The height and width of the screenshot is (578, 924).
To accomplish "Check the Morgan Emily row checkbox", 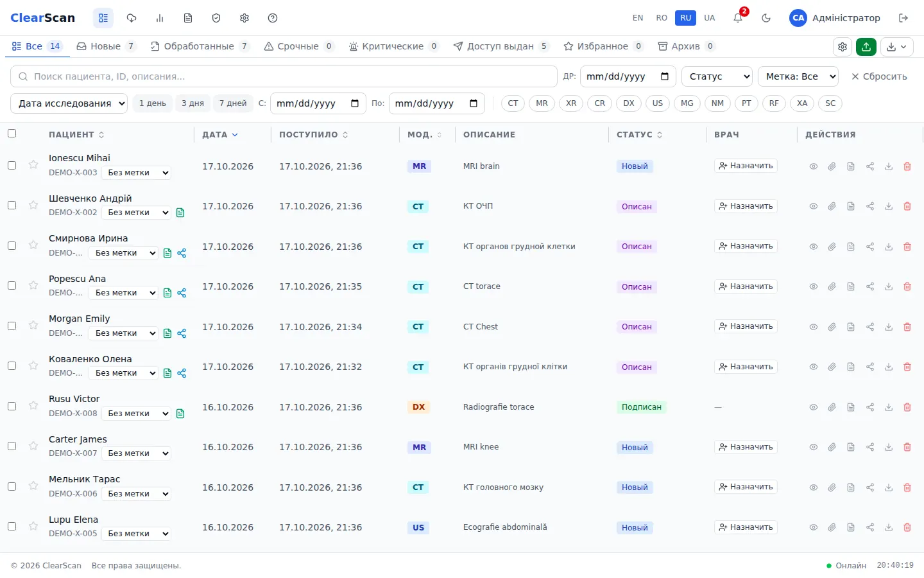I will [x=12, y=326].
